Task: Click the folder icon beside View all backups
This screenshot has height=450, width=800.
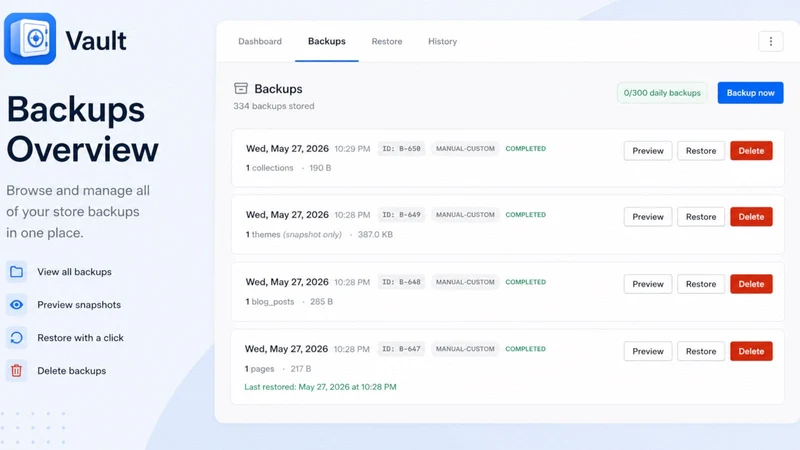Action: pyautogui.click(x=16, y=272)
